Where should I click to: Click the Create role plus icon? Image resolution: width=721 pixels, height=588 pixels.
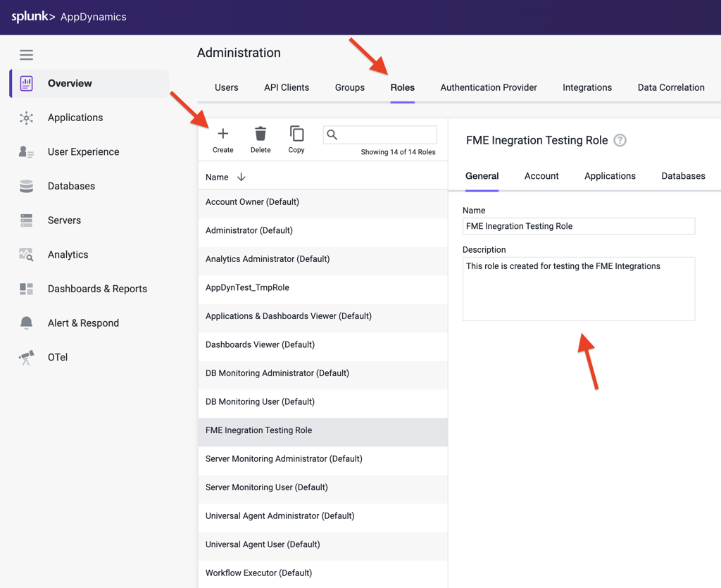[222, 134]
